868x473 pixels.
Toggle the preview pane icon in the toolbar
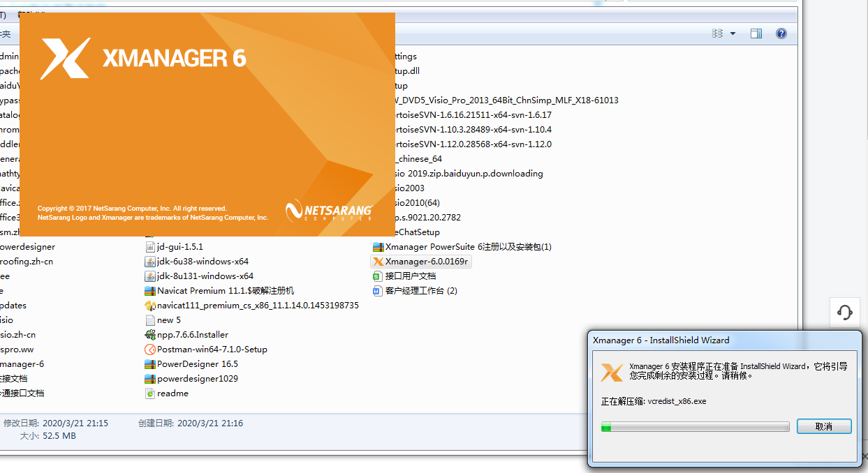pyautogui.click(x=756, y=33)
